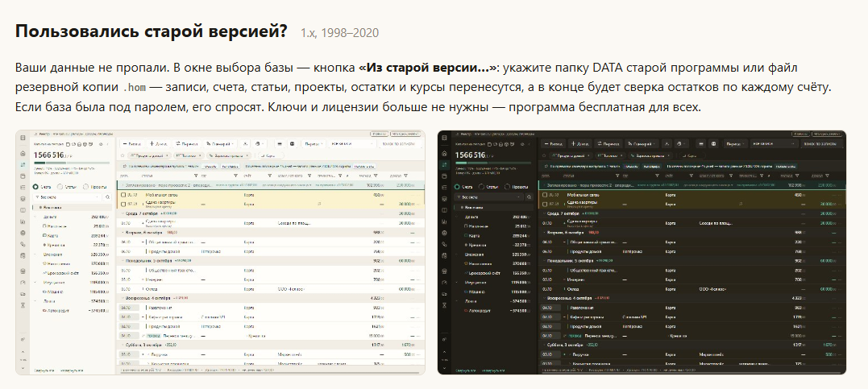Open the Все счета dropdown in dark screenshot
868x389 pixels.
click(488, 197)
